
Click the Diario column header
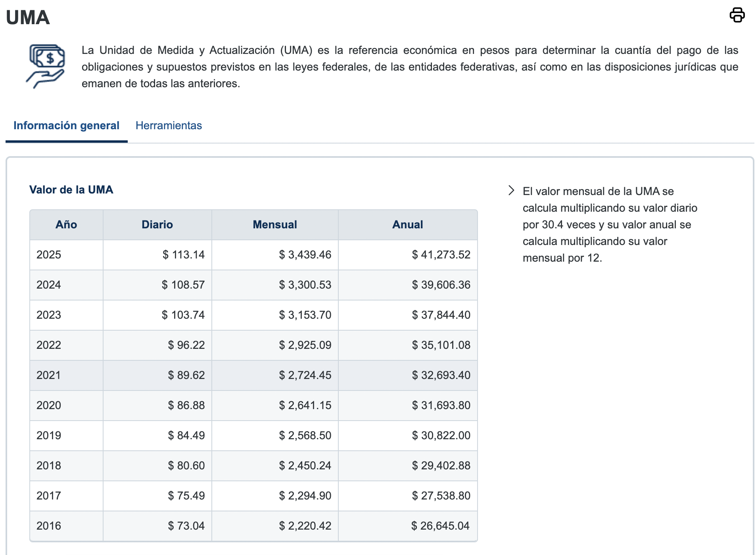click(157, 225)
